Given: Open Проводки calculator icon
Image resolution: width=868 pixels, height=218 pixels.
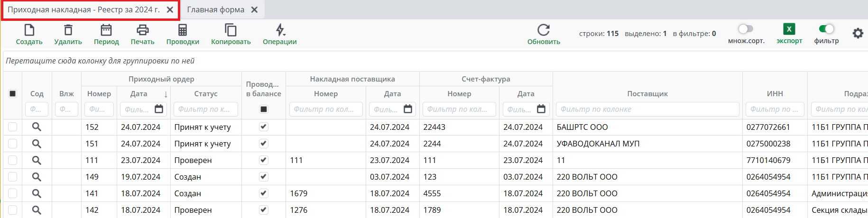Looking at the screenshot, I should [183, 31].
